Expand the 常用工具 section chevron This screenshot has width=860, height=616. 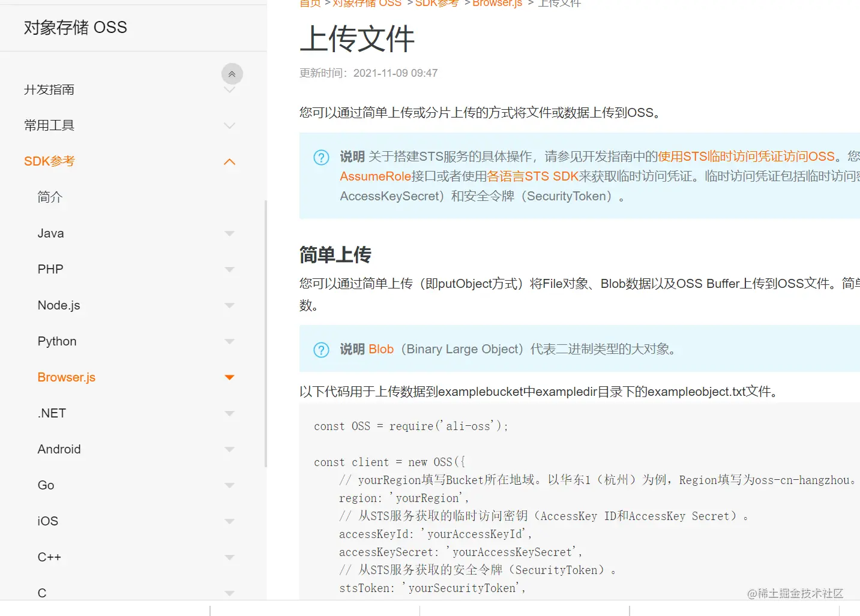(x=229, y=126)
